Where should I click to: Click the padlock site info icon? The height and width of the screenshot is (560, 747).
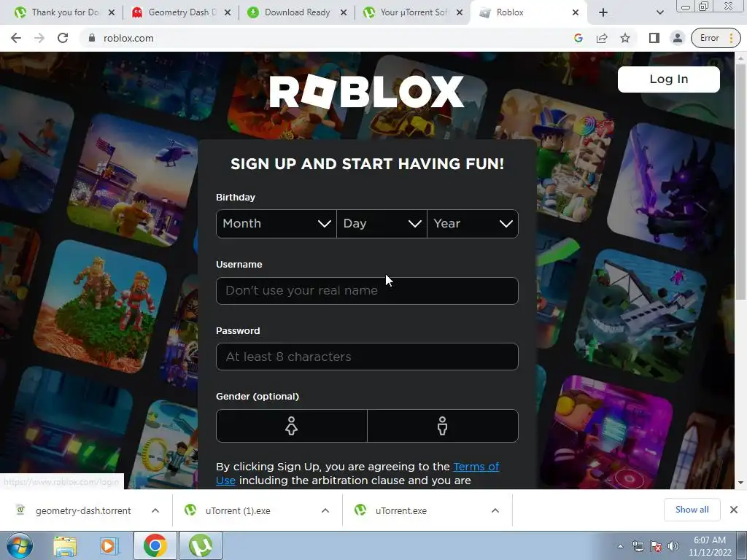point(92,38)
